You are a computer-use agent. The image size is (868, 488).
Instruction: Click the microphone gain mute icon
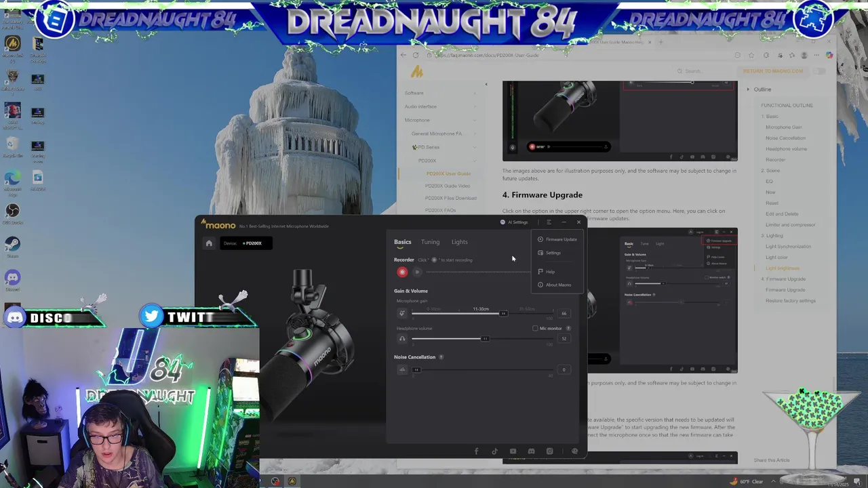tap(401, 313)
